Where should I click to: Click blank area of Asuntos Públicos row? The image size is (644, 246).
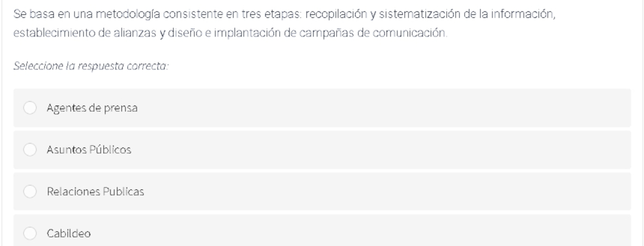point(384,150)
